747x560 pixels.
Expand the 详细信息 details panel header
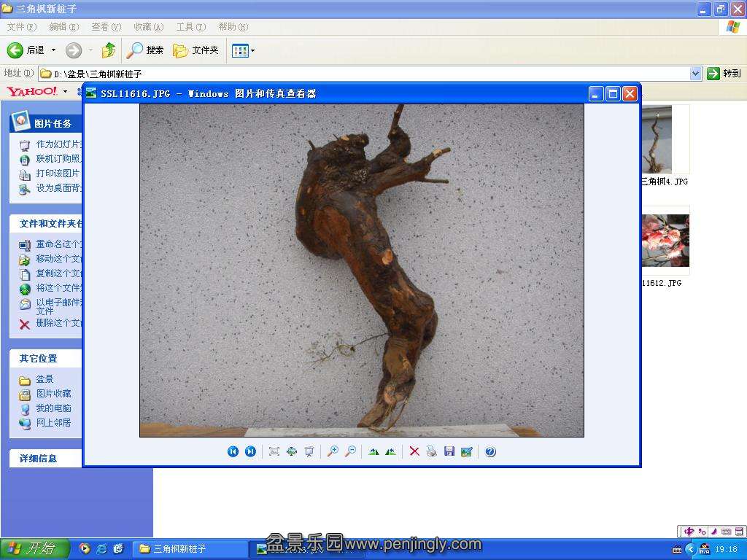coord(46,459)
